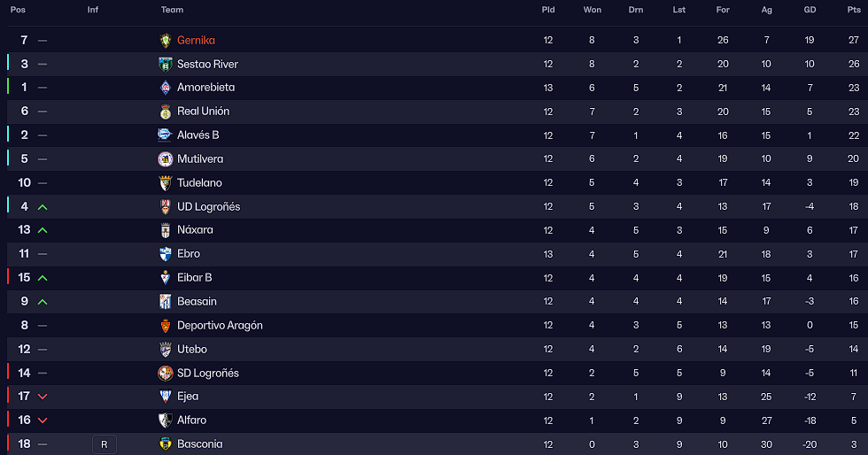Click the Team column header
The image size is (868, 455).
point(172,10)
